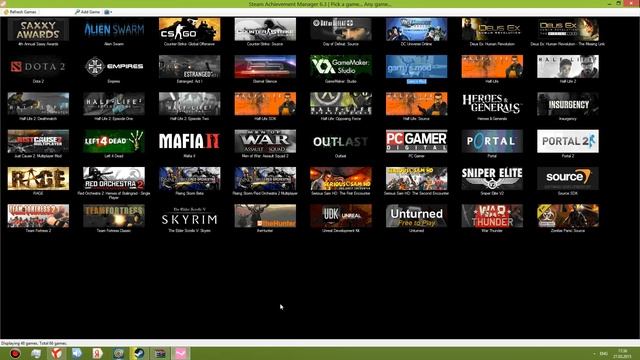
Task: Select the Portal 2 white tile
Action: (x=568, y=141)
